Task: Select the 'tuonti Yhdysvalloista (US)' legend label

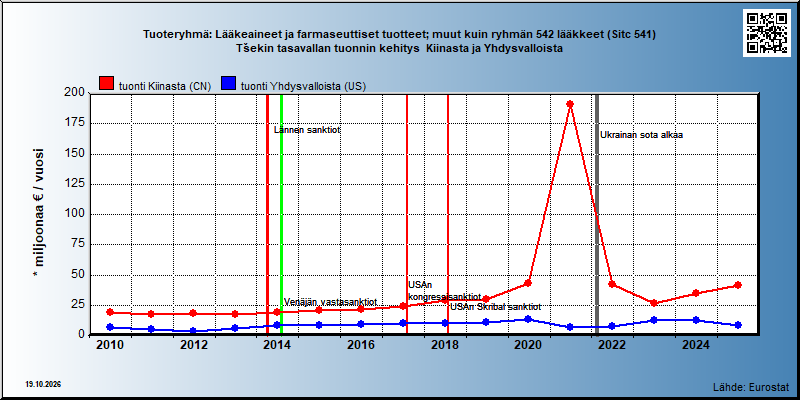Action: click(x=303, y=86)
